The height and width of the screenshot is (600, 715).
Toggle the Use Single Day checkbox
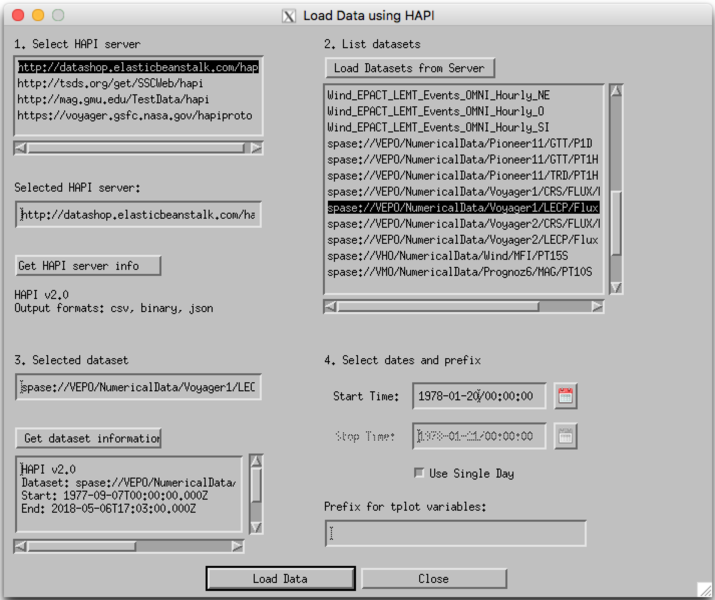[x=419, y=473]
